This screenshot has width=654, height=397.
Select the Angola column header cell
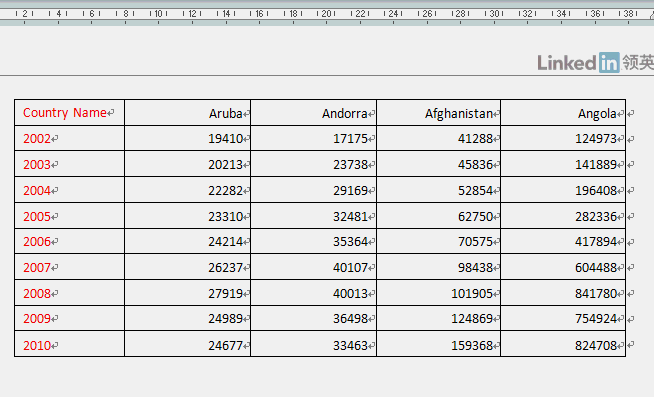[x=563, y=113]
